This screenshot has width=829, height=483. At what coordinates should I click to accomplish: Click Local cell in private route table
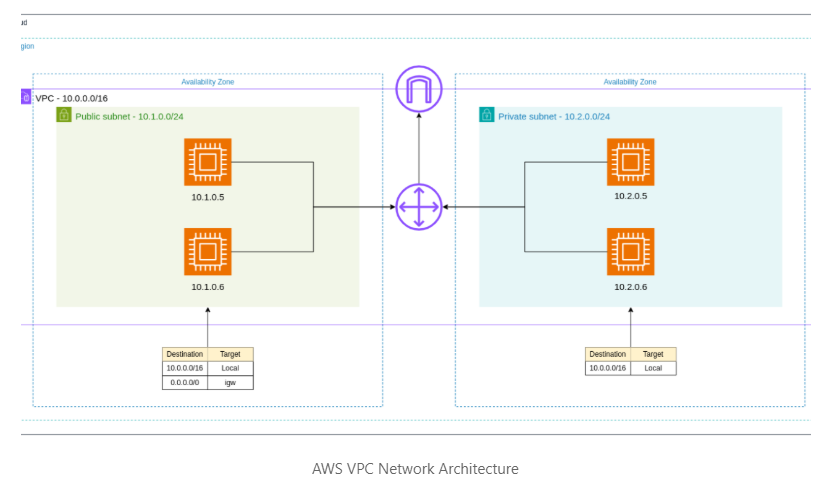653,368
